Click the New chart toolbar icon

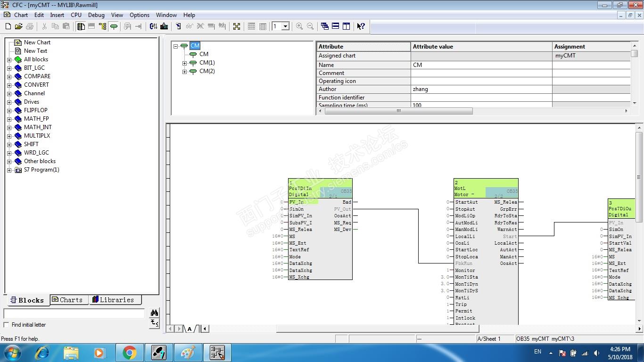click(x=8, y=26)
